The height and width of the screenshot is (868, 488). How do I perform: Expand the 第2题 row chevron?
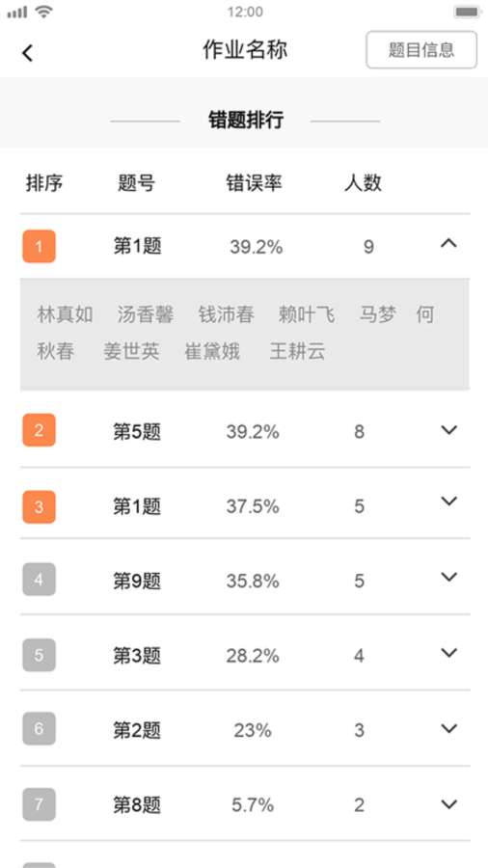pyautogui.click(x=448, y=728)
